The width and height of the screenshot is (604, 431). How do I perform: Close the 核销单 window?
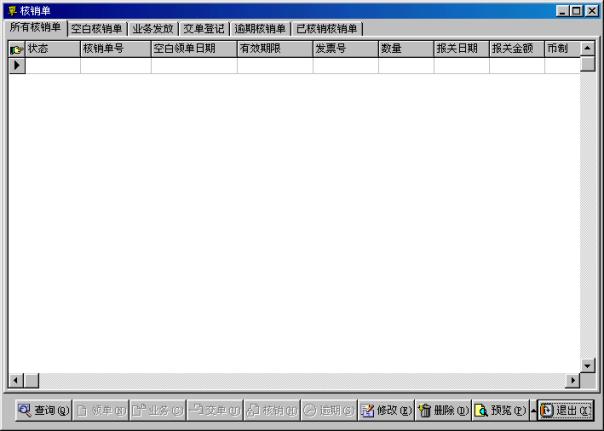pyautogui.click(x=592, y=11)
